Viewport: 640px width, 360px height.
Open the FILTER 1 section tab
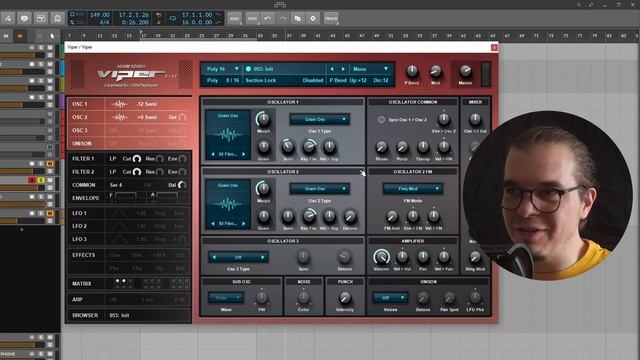click(x=83, y=158)
